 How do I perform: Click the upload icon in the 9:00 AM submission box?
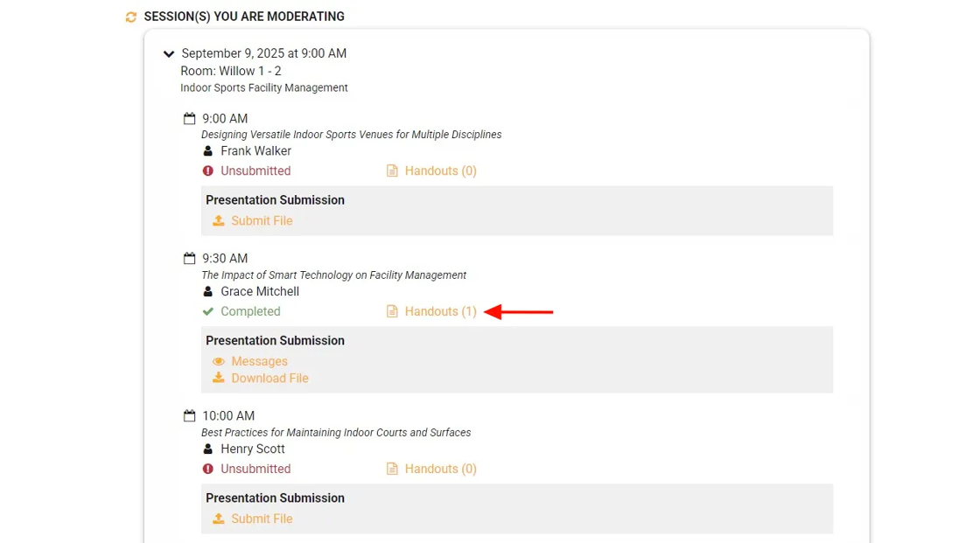tap(218, 220)
